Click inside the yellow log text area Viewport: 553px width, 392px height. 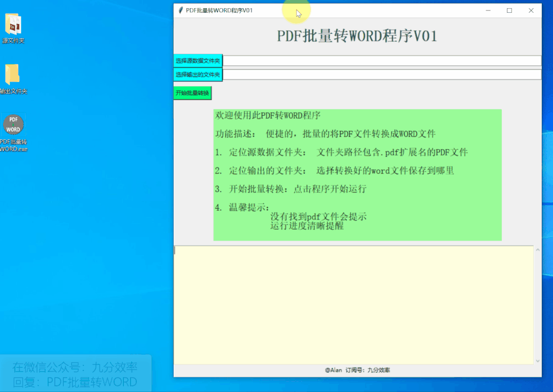(x=353, y=305)
